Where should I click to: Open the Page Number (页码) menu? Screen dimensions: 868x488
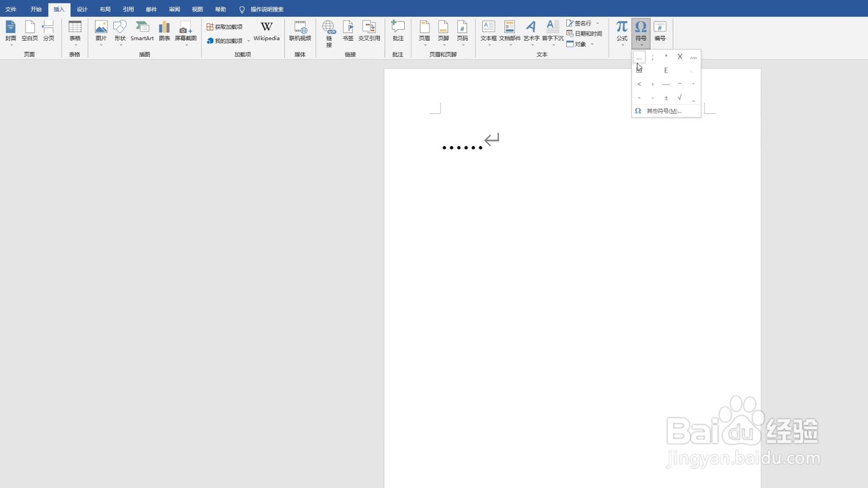tap(462, 33)
